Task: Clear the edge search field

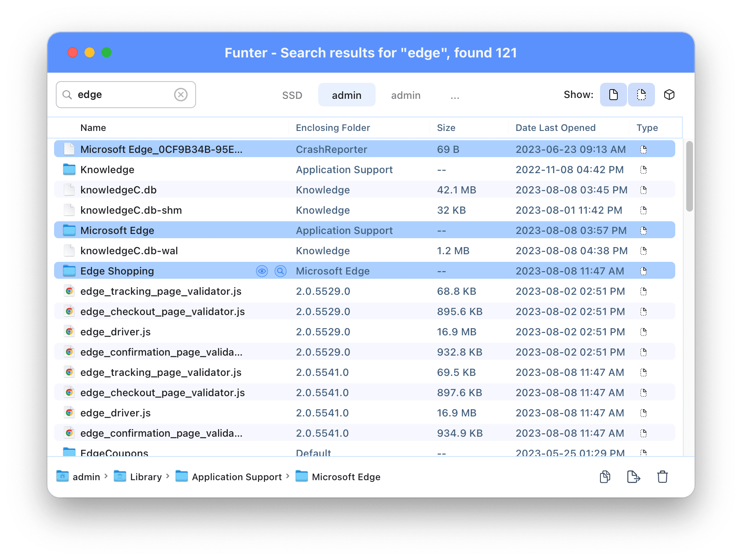Action: click(181, 95)
